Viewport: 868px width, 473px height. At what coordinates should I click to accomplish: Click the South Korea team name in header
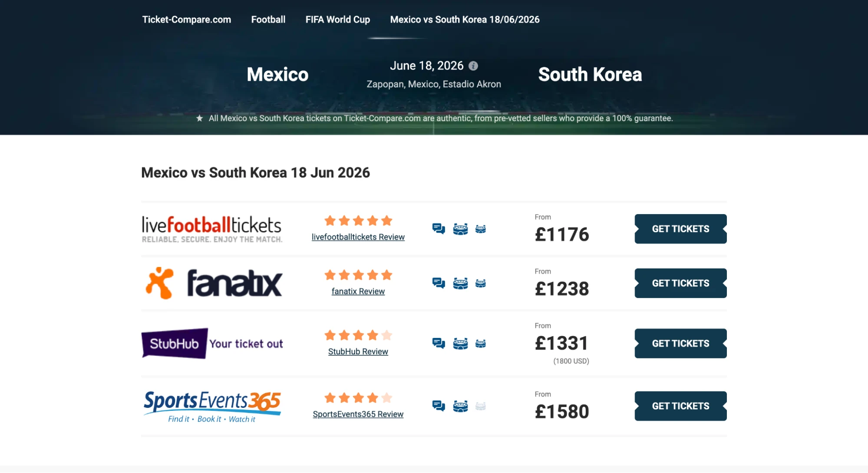tap(590, 74)
